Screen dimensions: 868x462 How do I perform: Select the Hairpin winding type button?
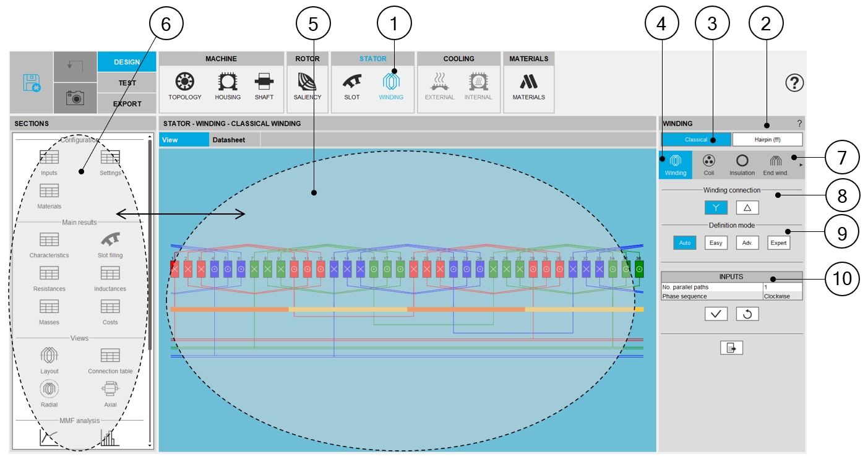(x=767, y=139)
